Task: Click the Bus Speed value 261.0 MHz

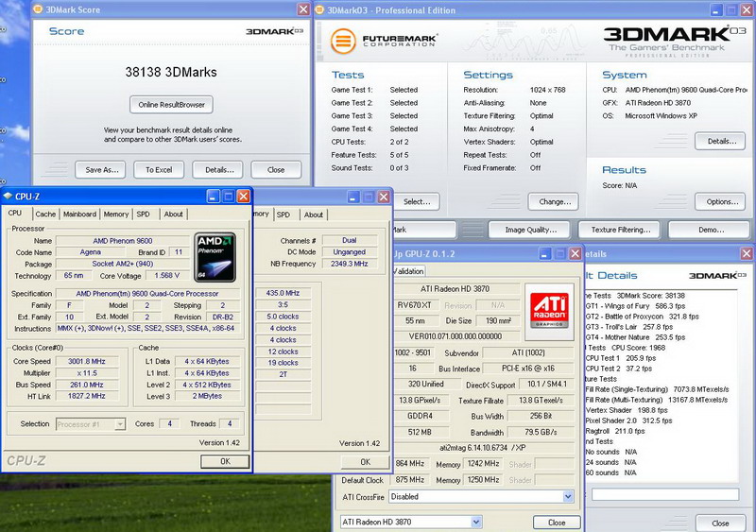Action: pyautogui.click(x=87, y=385)
